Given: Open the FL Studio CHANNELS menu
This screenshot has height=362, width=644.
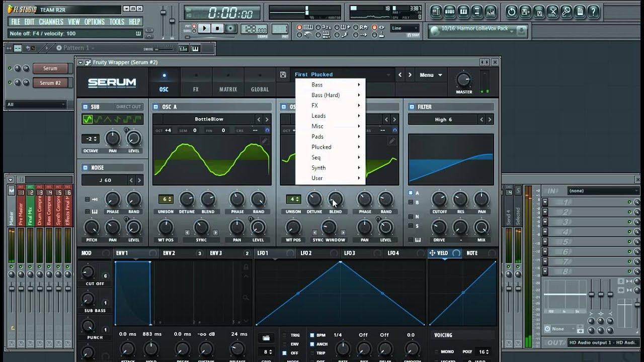Looking at the screenshot, I should tap(51, 22).
